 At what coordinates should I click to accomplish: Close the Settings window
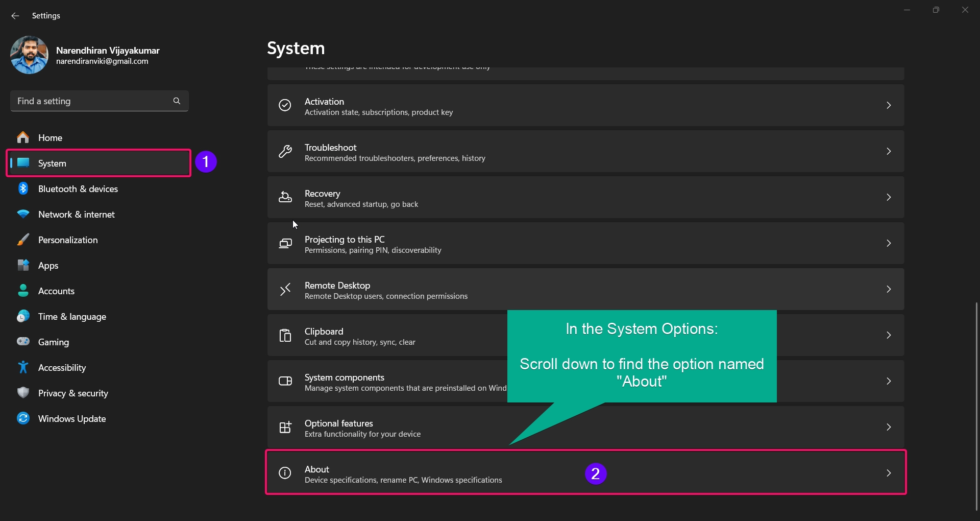pyautogui.click(x=965, y=10)
